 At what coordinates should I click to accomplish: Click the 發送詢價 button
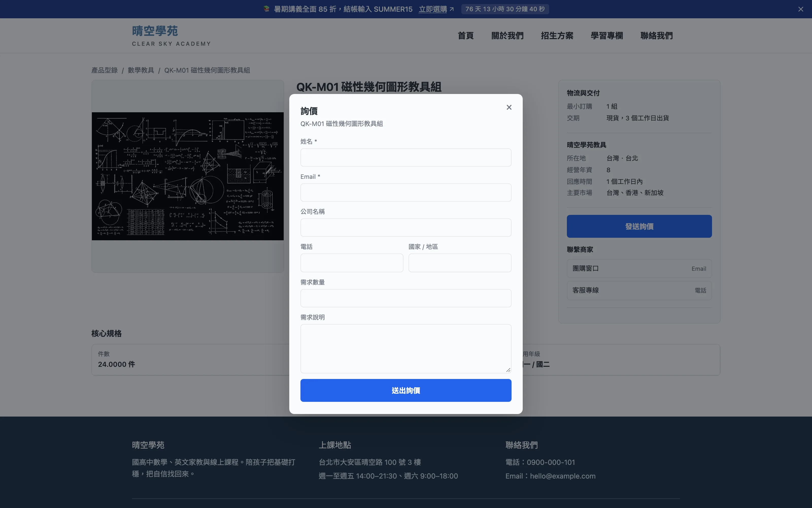pyautogui.click(x=639, y=227)
